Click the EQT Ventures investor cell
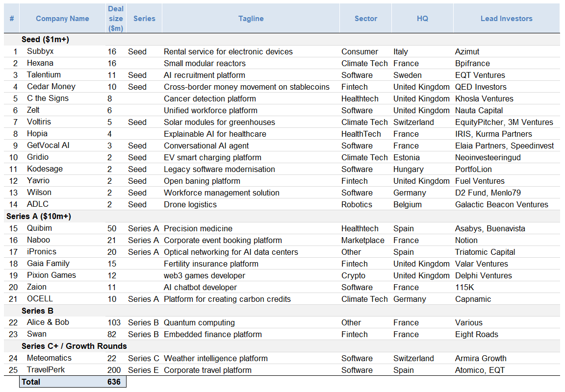The height and width of the screenshot is (392, 565). [480, 75]
